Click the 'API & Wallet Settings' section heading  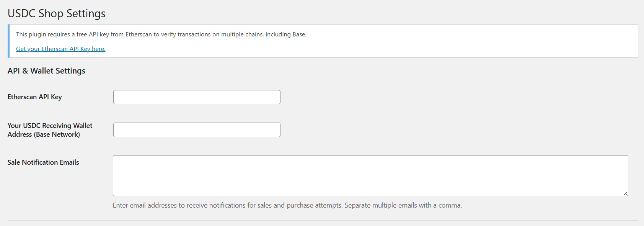tap(46, 71)
